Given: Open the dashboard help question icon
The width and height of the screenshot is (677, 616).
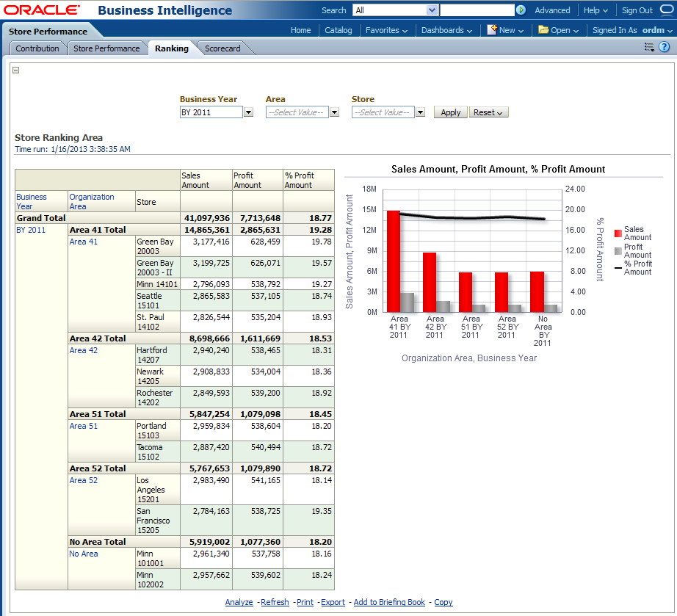Looking at the screenshot, I should [664, 47].
